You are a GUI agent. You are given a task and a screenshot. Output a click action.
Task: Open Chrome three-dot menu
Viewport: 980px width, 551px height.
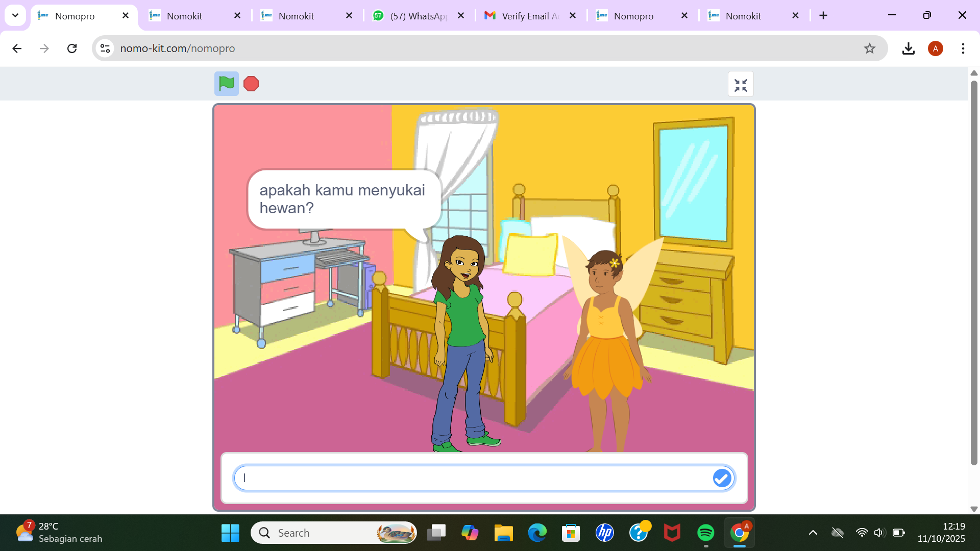[x=963, y=48]
